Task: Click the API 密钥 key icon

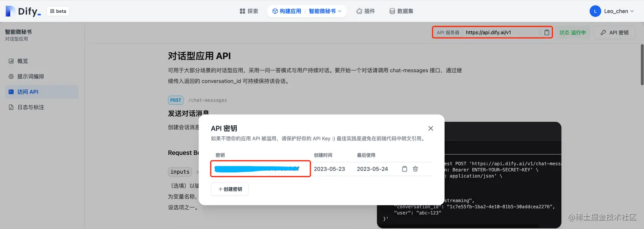Action: coord(603,32)
